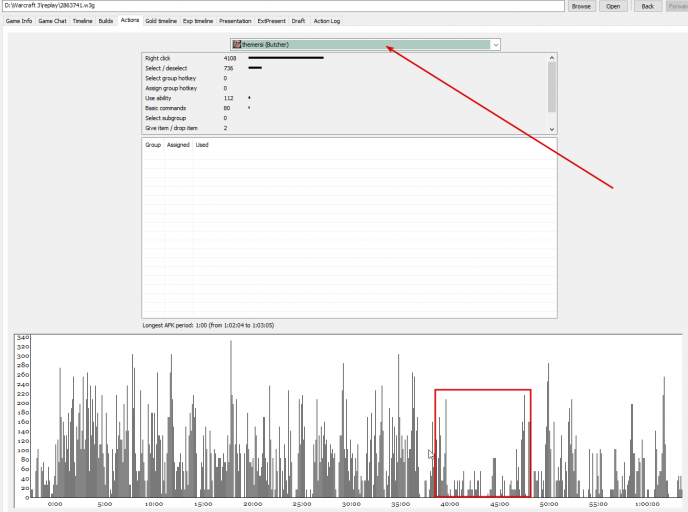Select the Right click row

click(344, 58)
